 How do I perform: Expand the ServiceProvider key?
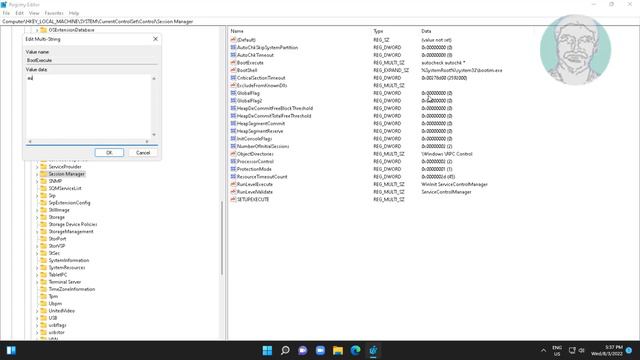coord(37,167)
